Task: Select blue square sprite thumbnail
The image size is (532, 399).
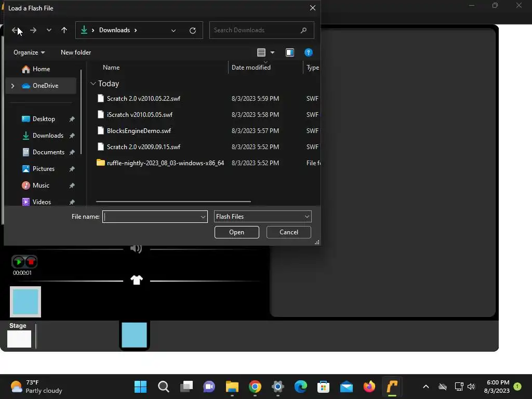Action: pyautogui.click(x=25, y=302)
